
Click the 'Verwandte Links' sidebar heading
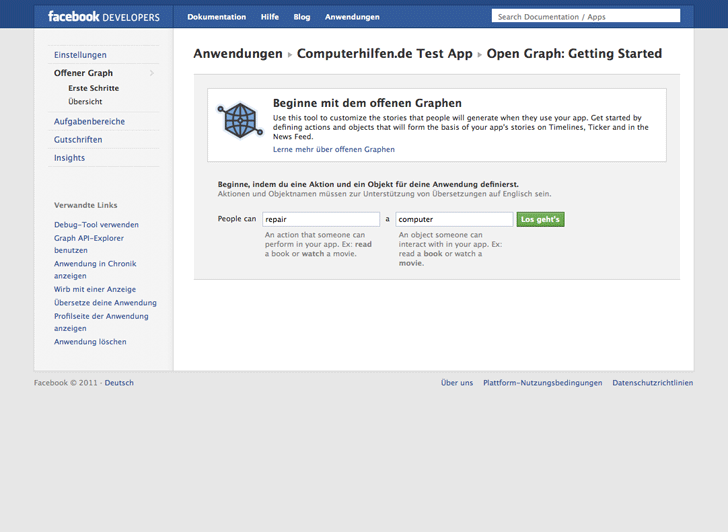pos(85,205)
